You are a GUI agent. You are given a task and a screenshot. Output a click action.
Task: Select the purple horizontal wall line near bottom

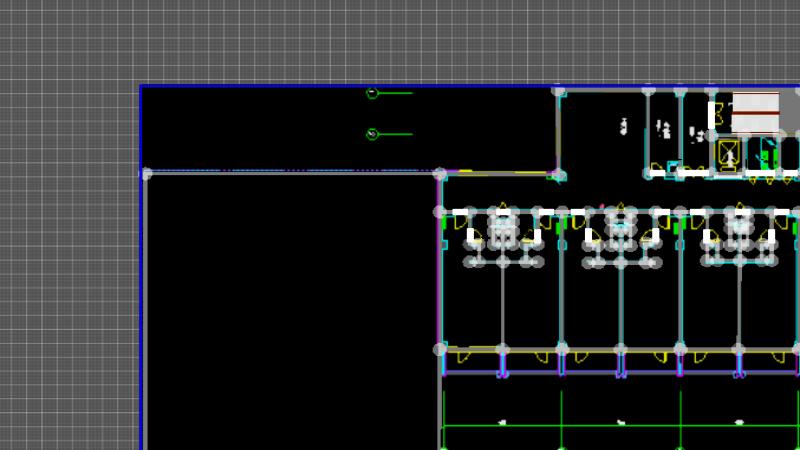[620, 373]
